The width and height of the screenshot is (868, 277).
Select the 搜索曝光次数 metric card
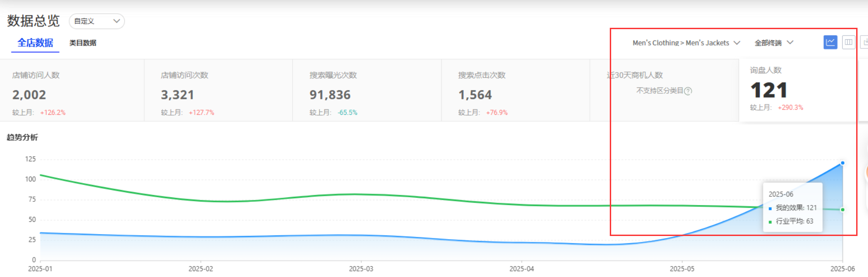coord(367,90)
